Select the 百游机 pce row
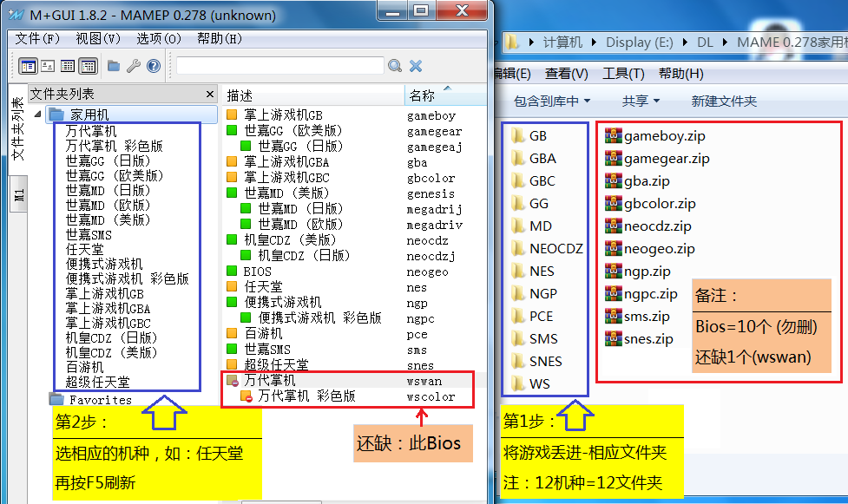The image size is (848, 504). (355, 334)
